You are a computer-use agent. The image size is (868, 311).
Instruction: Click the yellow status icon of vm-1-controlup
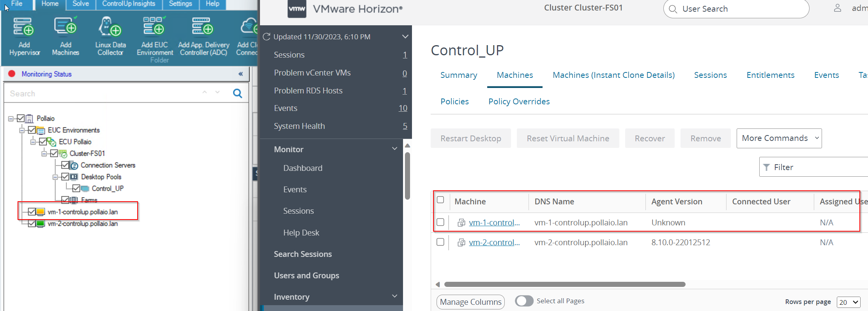pos(41,212)
